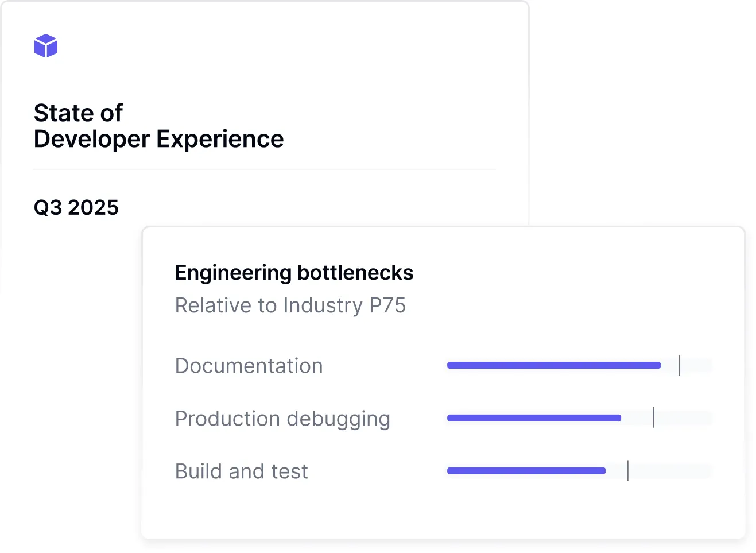Click the P75 marker on Production debugging bar
This screenshot has width=756, height=553.
pyautogui.click(x=654, y=418)
